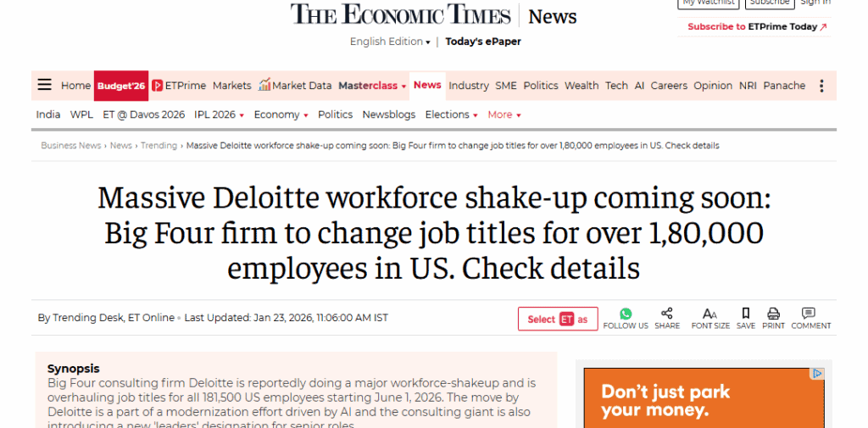Click the Select ET as button

pyautogui.click(x=558, y=319)
